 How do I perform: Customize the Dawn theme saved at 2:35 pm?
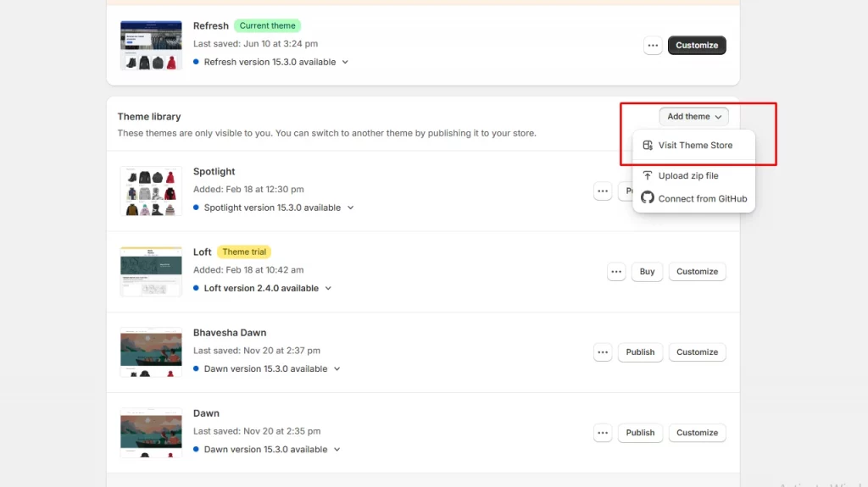click(697, 433)
